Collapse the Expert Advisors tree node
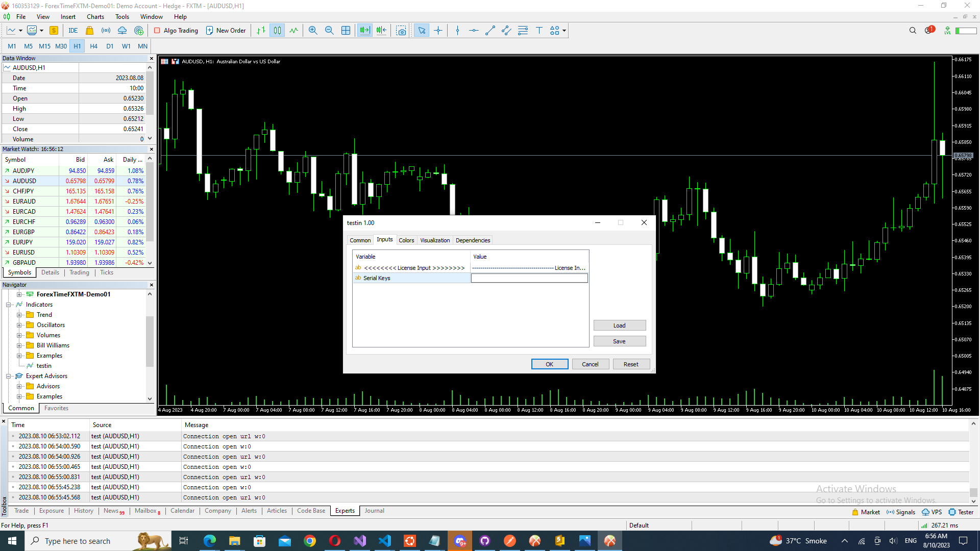This screenshot has height=551, width=980. coord(9,376)
